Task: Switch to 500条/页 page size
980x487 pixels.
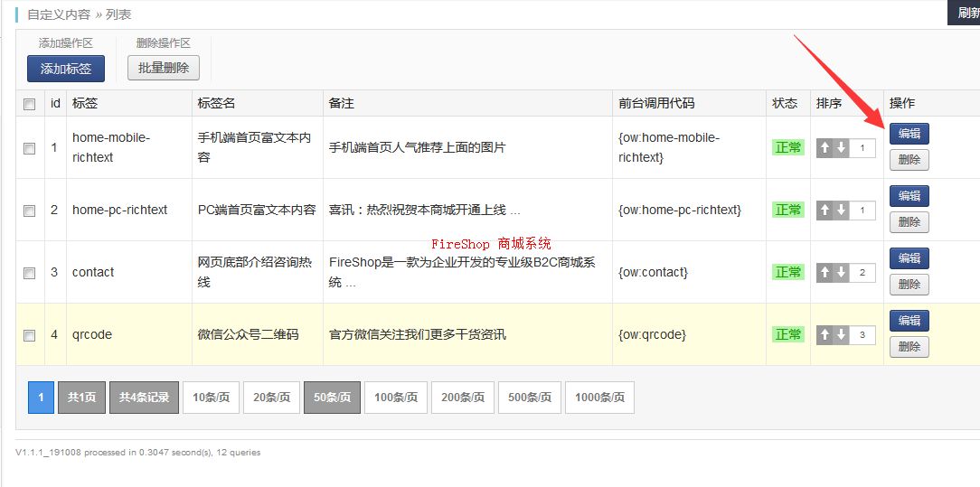Action: [530, 398]
